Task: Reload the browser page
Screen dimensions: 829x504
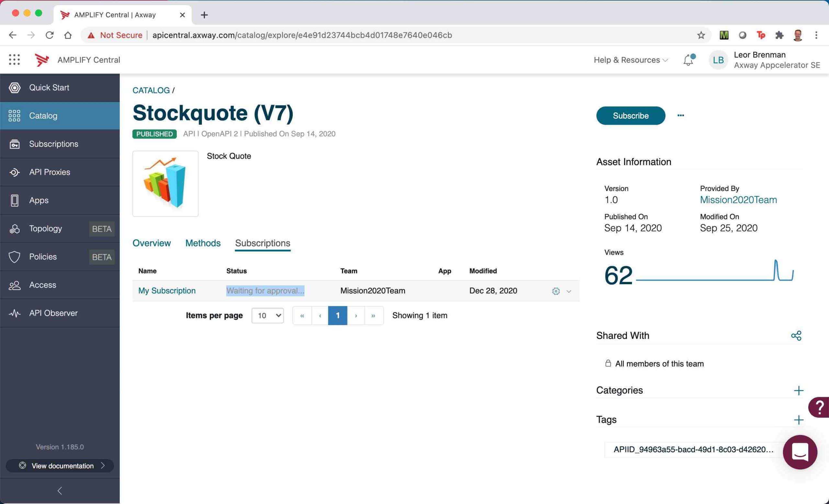Action: tap(50, 35)
